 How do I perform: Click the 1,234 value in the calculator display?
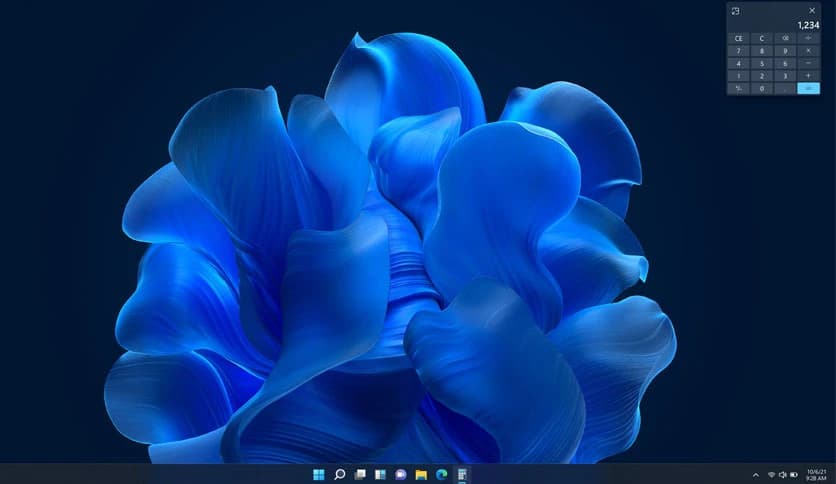click(808, 25)
